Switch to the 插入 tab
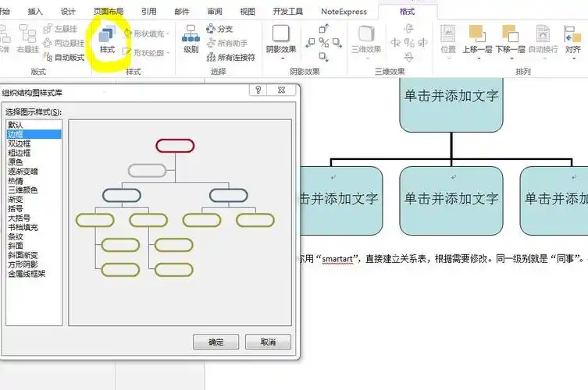Viewport: 588px width, 390px height. point(35,12)
